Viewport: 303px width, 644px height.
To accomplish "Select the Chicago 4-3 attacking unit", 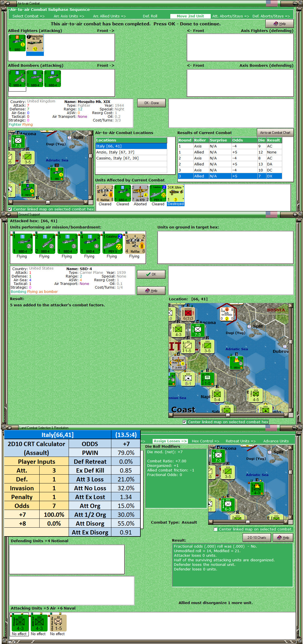I will [20, 623].
